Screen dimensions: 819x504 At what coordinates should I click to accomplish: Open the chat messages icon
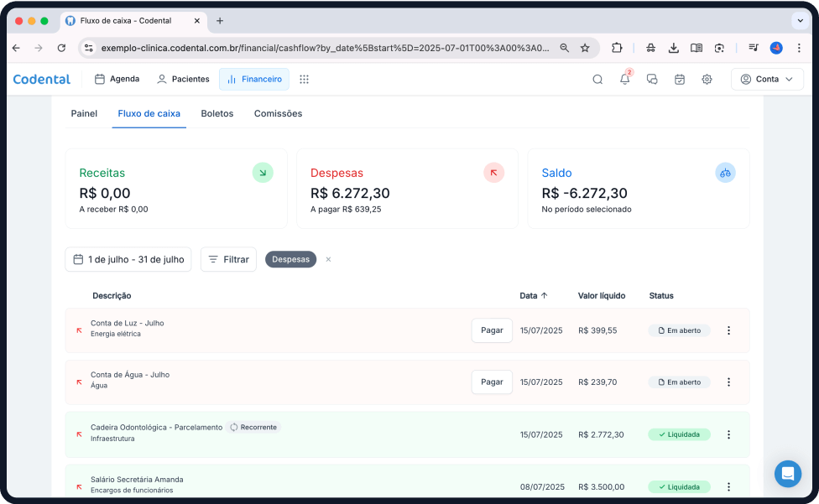coord(652,79)
